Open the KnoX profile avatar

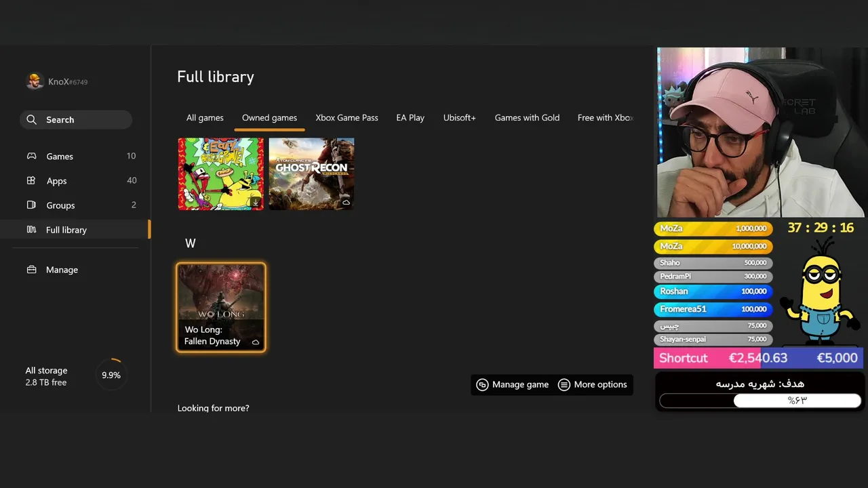(35, 81)
